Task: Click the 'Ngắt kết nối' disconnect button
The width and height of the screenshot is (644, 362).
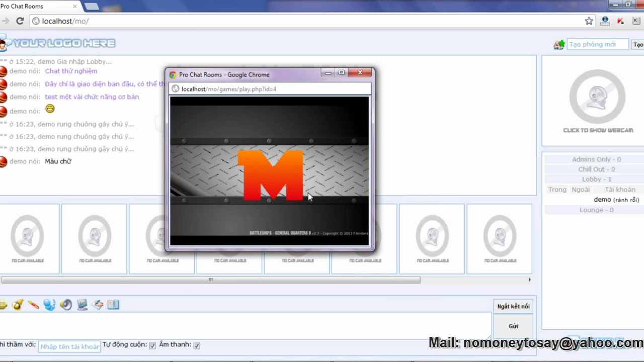Action: tap(513, 306)
